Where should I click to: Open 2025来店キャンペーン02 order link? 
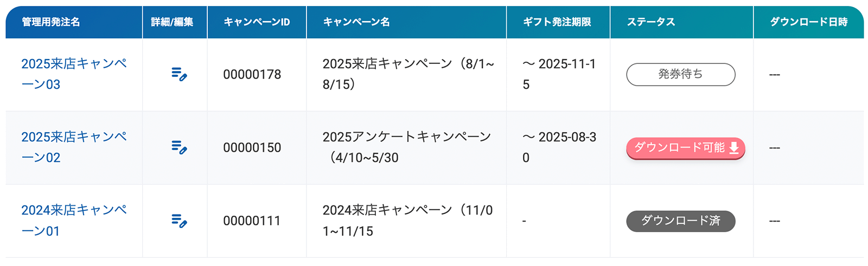74,147
